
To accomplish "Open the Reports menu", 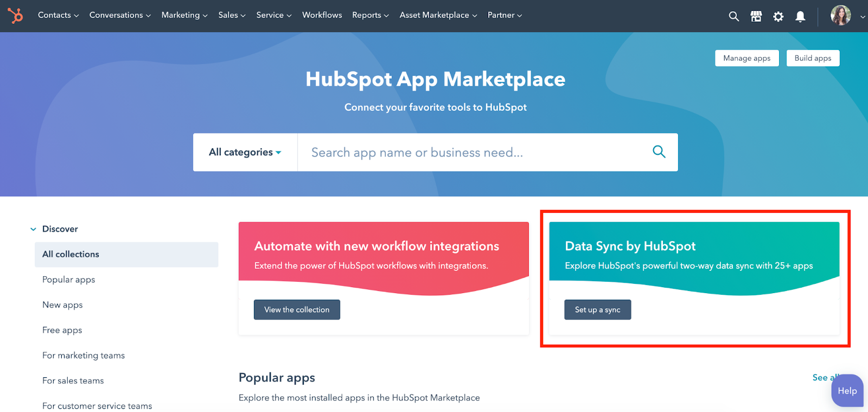I will point(371,15).
